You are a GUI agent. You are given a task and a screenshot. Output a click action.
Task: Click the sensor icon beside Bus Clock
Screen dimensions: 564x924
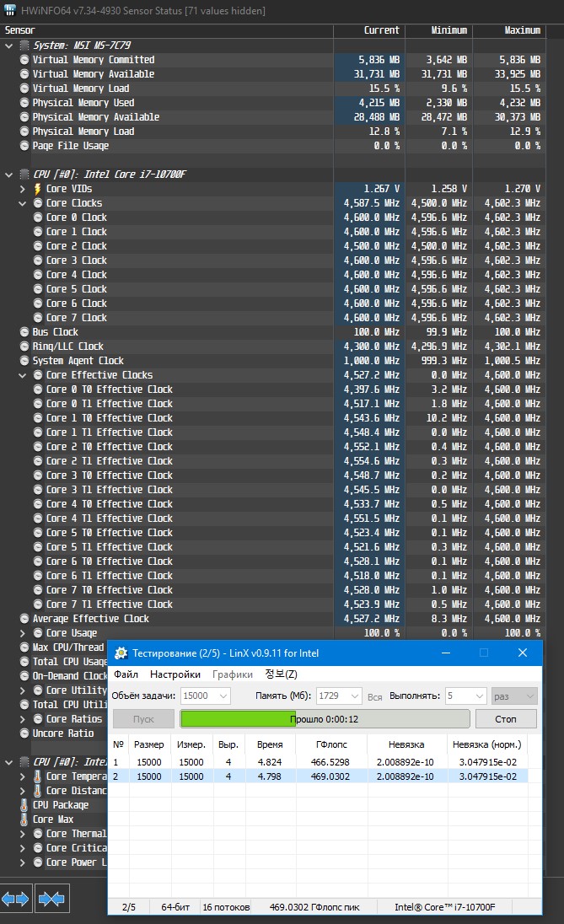(24, 332)
